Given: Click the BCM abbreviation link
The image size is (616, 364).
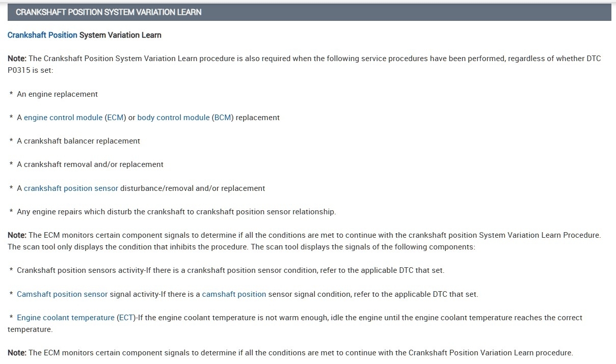Looking at the screenshot, I should coord(222,118).
